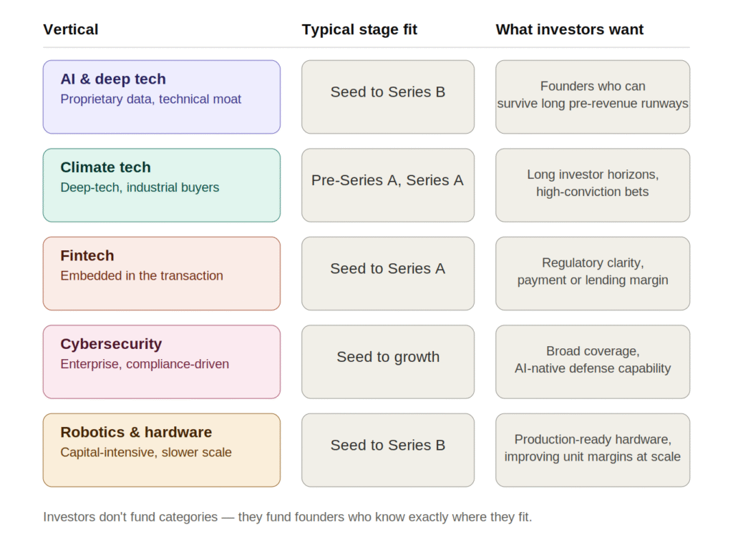Image resolution: width=733 pixels, height=560 pixels.
Task: Select the Seed to growth box
Action: pyautogui.click(x=388, y=361)
